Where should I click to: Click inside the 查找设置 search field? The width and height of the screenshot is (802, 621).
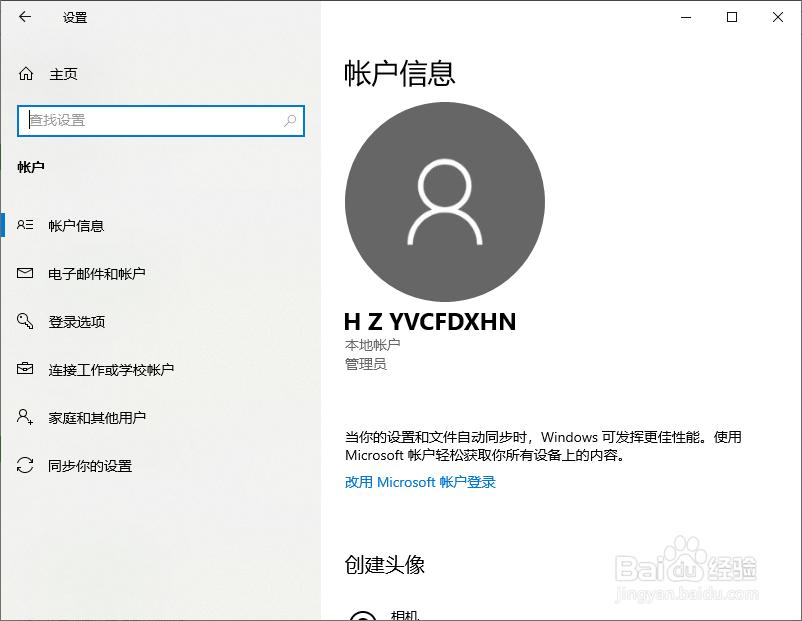pos(150,121)
